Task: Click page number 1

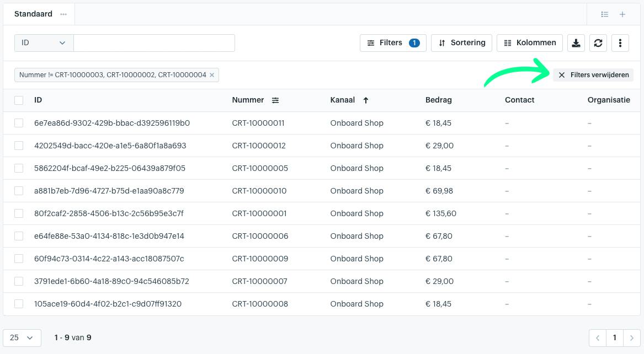Action: click(614, 338)
